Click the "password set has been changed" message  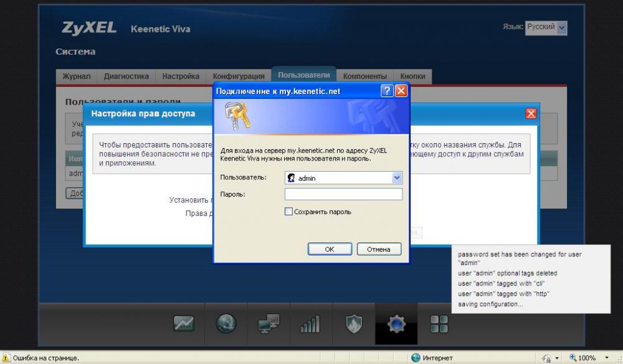click(x=520, y=258)
